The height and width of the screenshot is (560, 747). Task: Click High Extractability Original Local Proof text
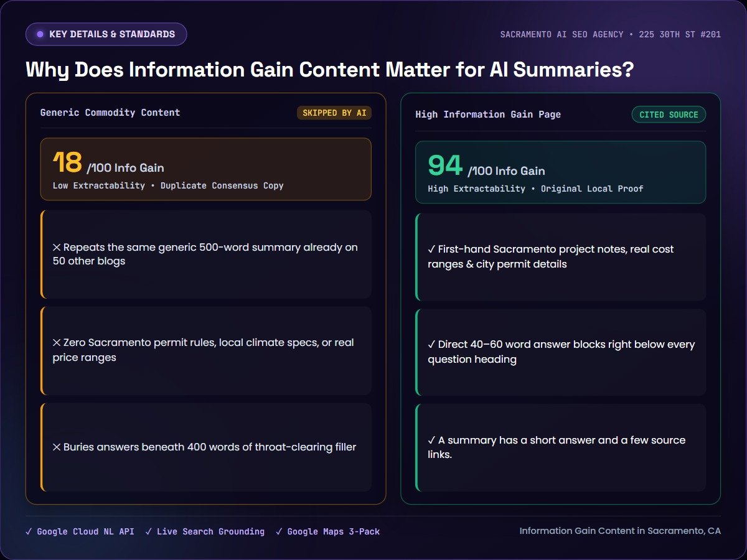(536, 189)
